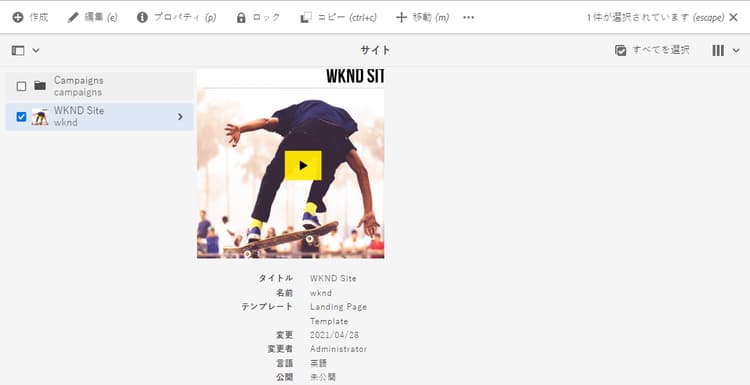This screenshot has width=750, height=385.
Task: Open Properties (プロパティ) info icon
Action: tap(142, 18)
